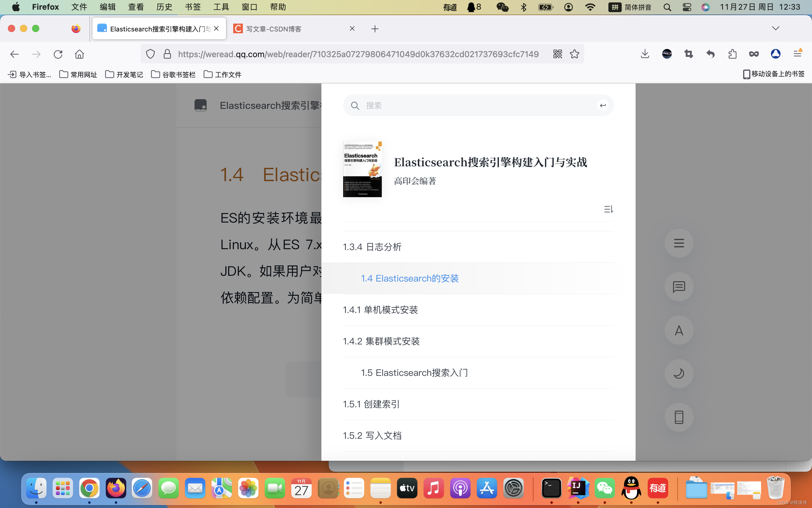Screen dimensions: 812x508
Task: Open the 文件 menu
Action: coord(79,7)
